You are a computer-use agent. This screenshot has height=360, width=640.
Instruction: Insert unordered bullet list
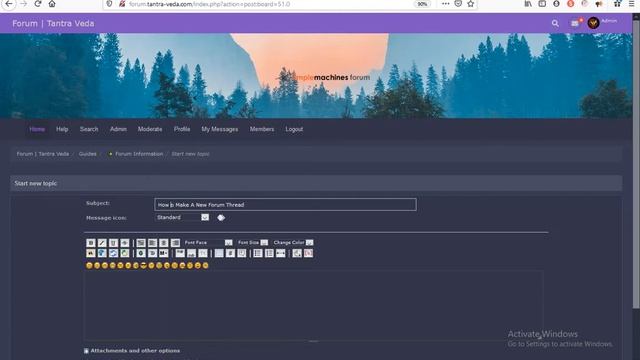click(258, 253)
